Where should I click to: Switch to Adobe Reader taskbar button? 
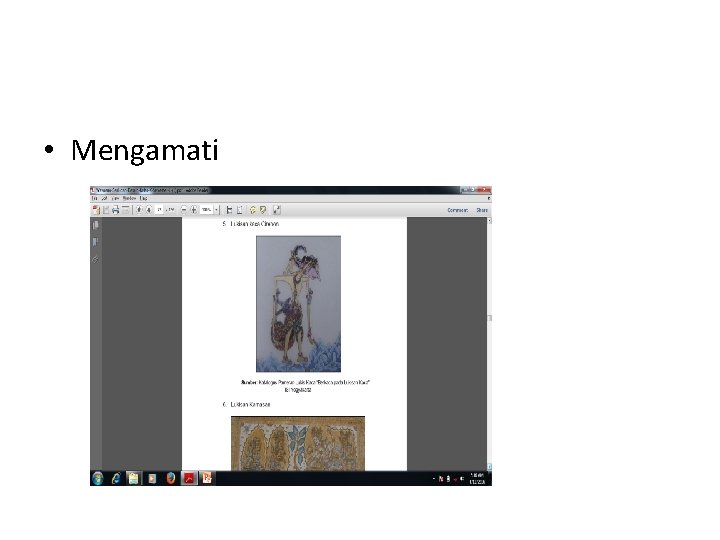(x=189, y=478)
